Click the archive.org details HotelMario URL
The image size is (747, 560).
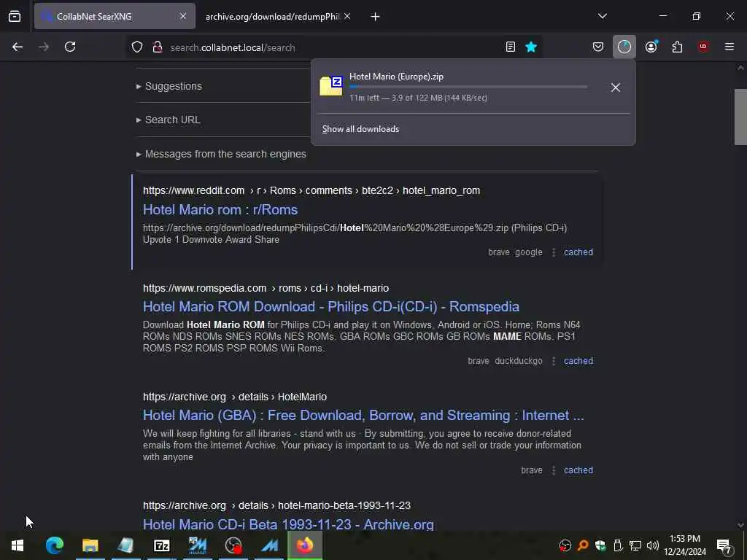pyautogui.click(x=235, y=397)
